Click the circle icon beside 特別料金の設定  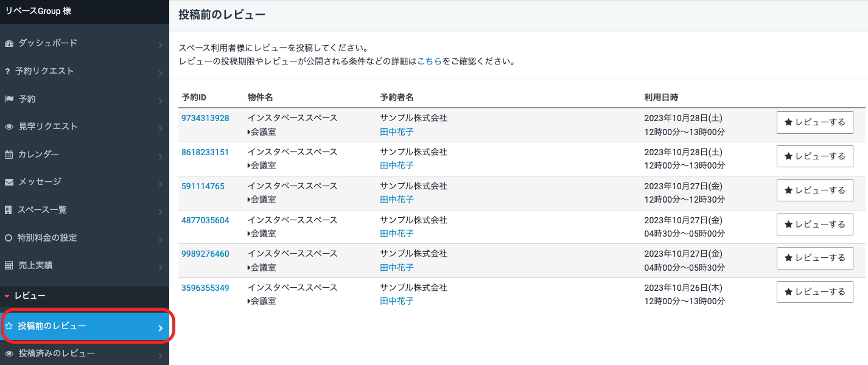coord(9,238)
